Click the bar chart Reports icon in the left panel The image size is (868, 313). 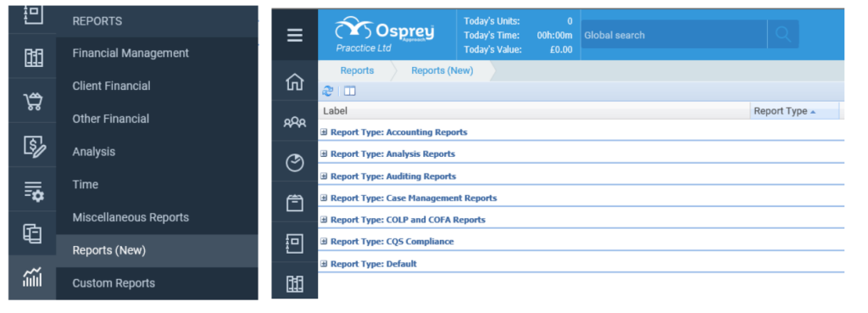[x=32, y=277]
